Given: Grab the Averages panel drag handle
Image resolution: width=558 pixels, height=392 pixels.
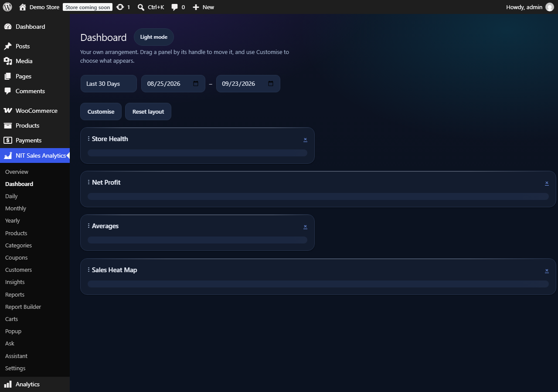Looking at the screenshot, I should pyautogui.click(x=88, y=226).
